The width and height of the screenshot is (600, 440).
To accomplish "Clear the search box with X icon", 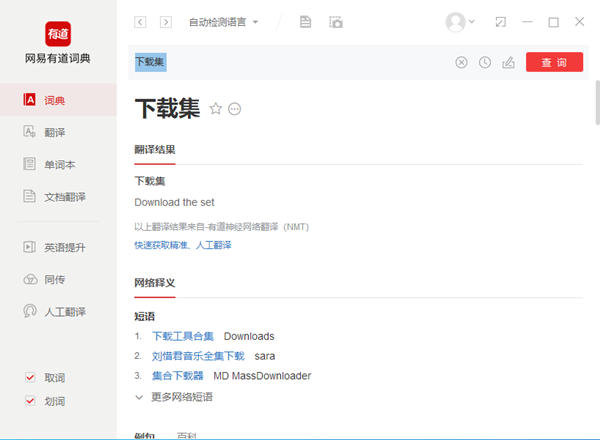I will pos(461,62).
